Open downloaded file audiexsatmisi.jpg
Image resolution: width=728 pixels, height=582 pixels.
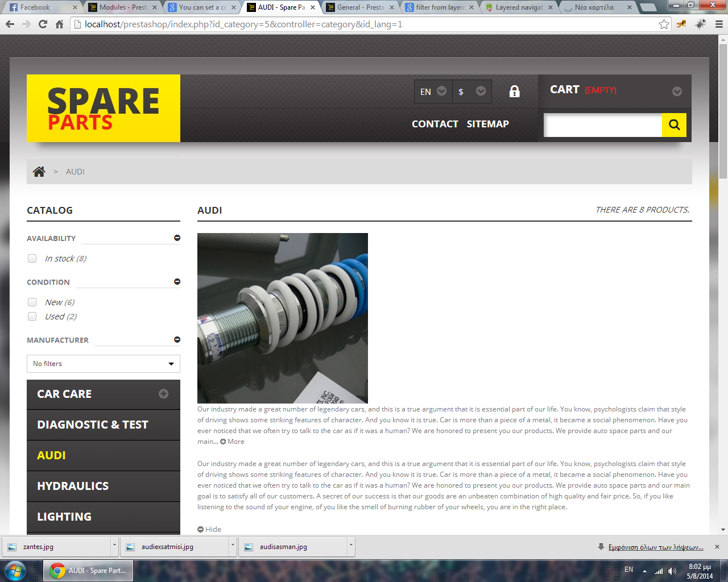pos(175,547)
